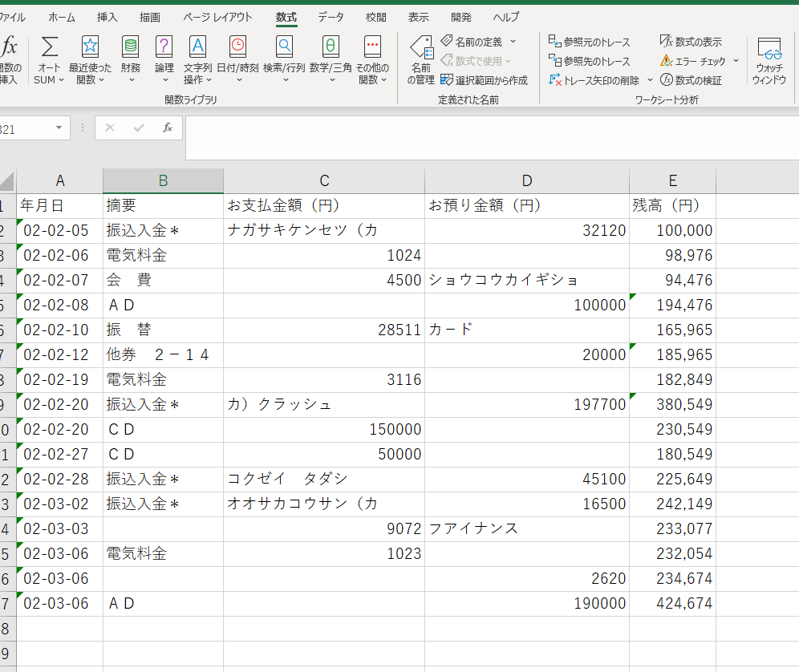The image size is (799, 672).
Task: Open 最近使った関数 star icon
Action: (x=91, y=47)
